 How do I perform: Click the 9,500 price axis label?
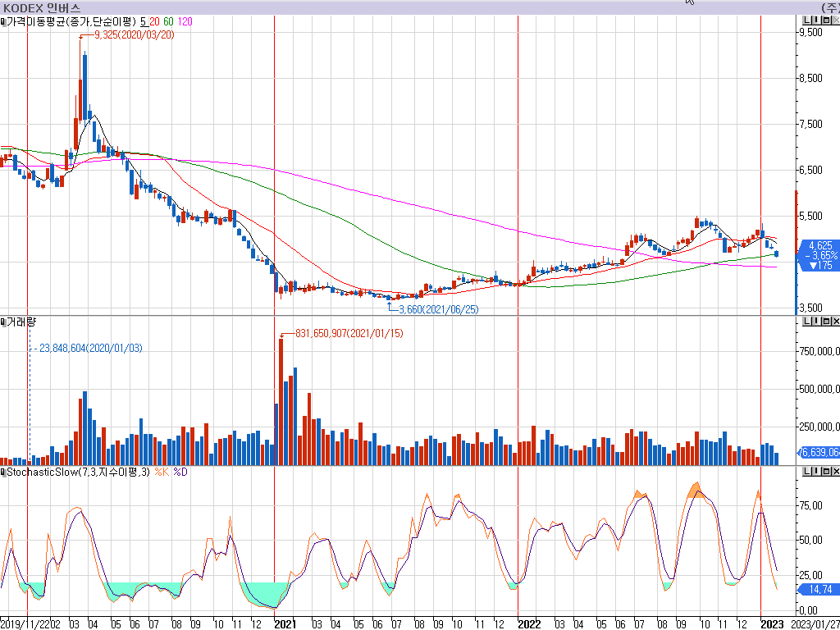click(x=810, y=32)
